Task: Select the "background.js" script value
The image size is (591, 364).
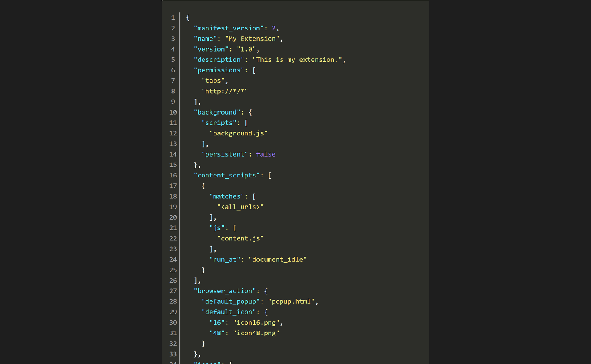Action: point(238,133)
